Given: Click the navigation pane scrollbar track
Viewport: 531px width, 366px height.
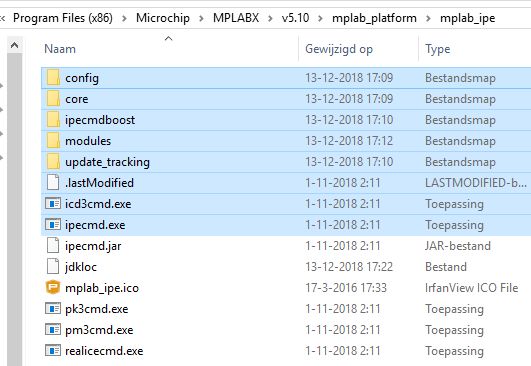Looking at the screenshot, I should click(x=15, y=209).
